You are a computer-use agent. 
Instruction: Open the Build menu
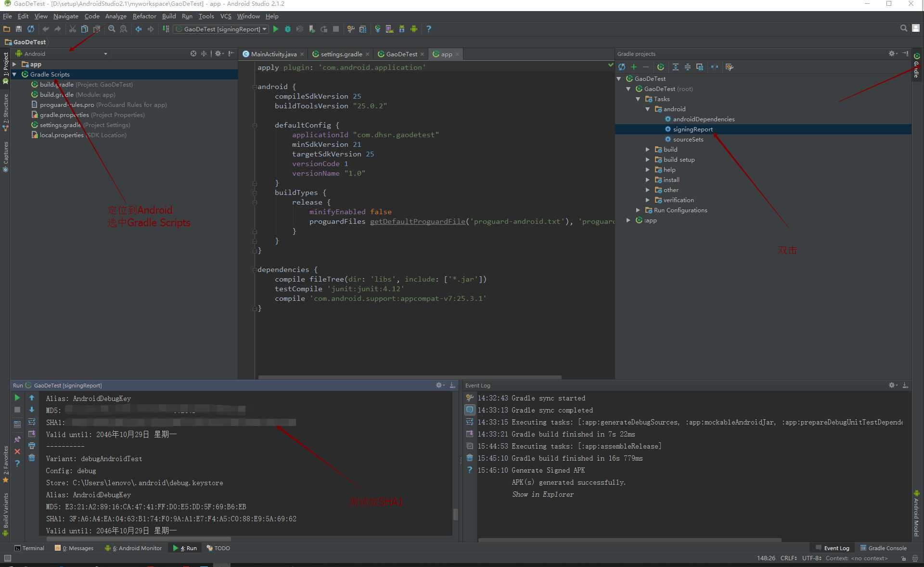pos(169,16)
